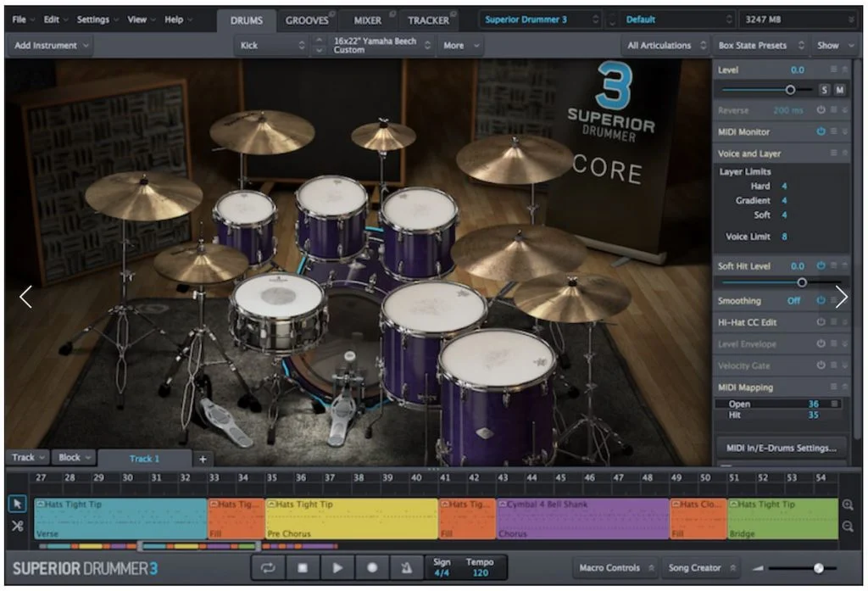Select the scissors cut tool

coord(17,527)
